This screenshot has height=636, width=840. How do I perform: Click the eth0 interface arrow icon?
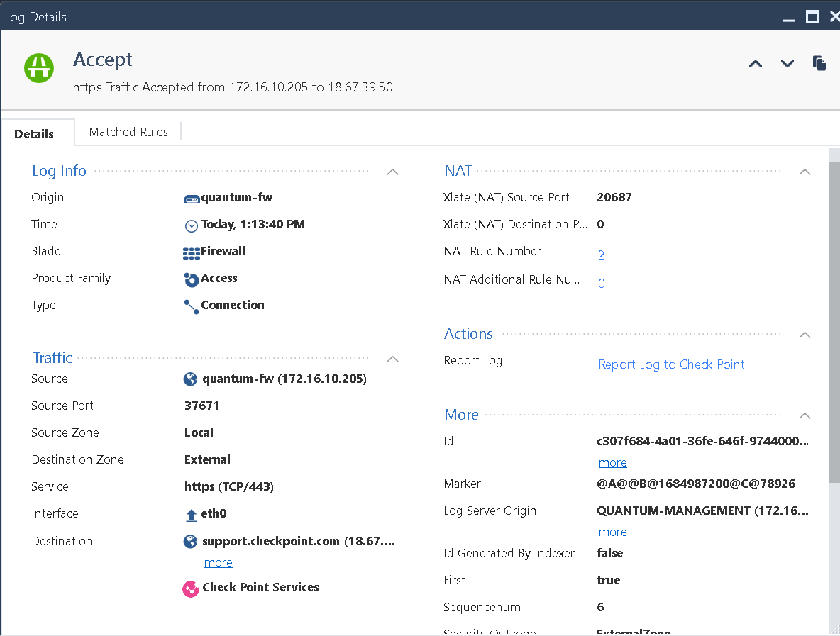tap(190, 513)
